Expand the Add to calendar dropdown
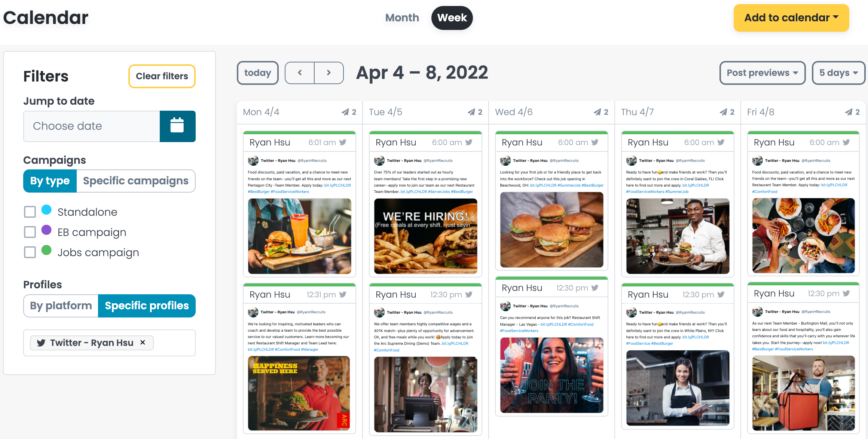Image resolution: width=868 pixels, height=439 pixels. pyautogui.click(x=791, y=18)
